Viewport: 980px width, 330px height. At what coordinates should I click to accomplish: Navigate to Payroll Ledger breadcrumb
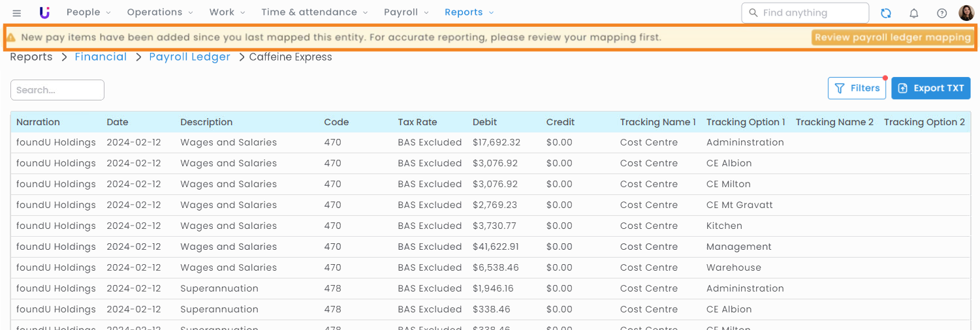(189, 57)
